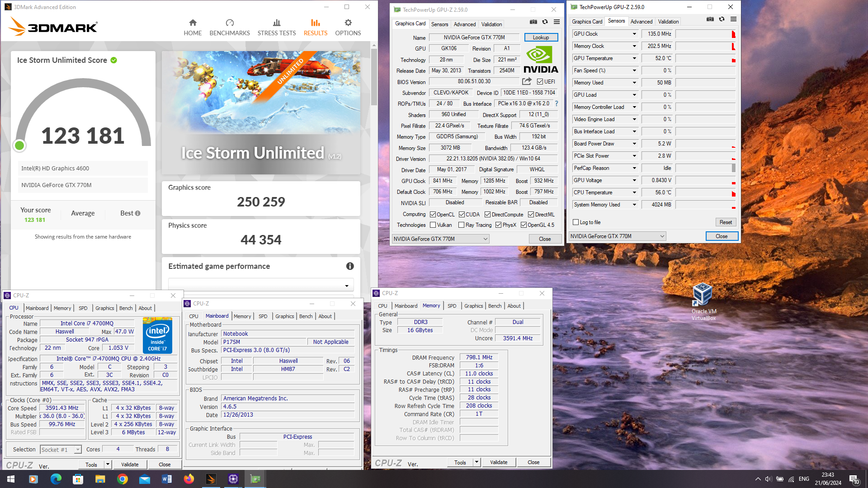Viewport: 868px width, 488px height.
Task: Open the 3DMark Results section
Action: pos(316,28)
